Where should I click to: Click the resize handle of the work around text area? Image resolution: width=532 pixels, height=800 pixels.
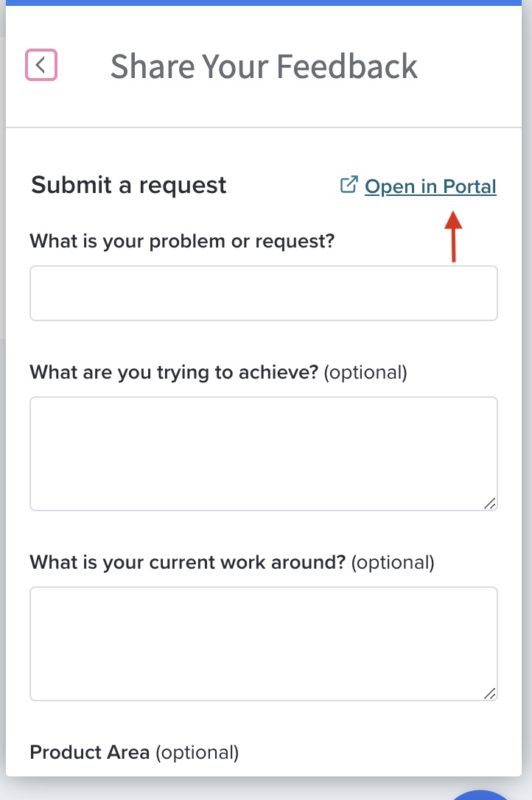(x=489, y=693)
